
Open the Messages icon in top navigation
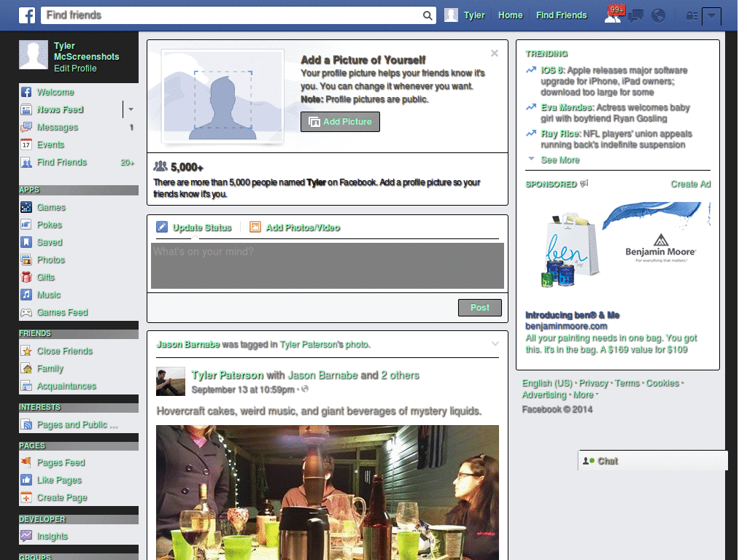(635, 15)
